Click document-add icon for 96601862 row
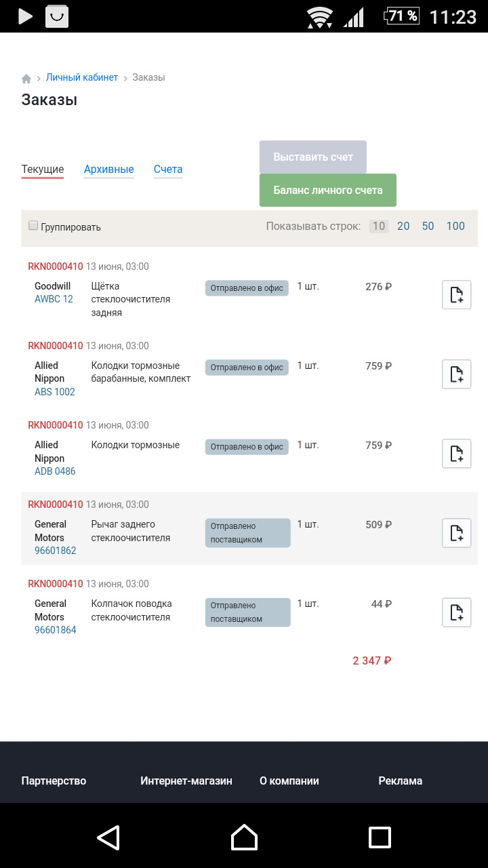The image size is (488, 868). (x=457, y=532)
